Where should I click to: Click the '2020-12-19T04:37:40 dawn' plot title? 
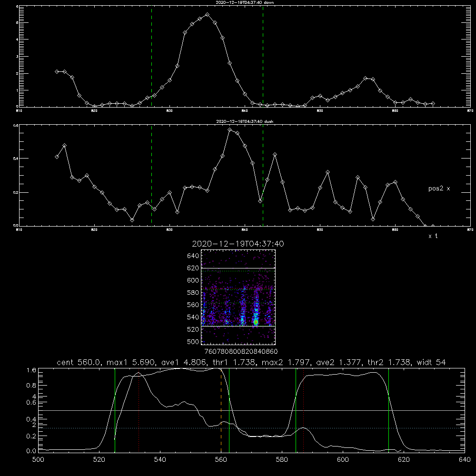pos(245,2)
